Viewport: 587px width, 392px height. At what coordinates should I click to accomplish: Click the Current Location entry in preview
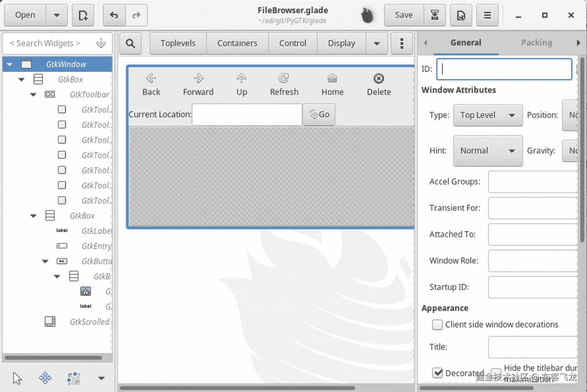[x=247, y=114]
